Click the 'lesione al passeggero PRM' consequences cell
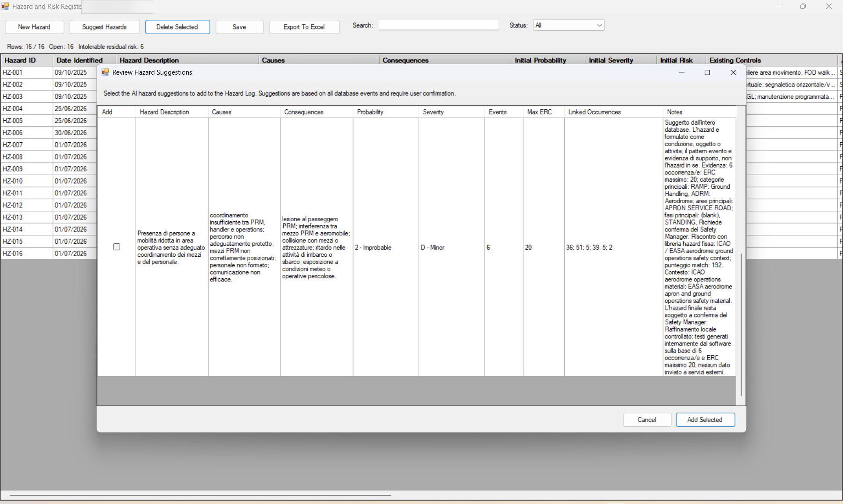This screenshot has width=843, height=504. click(x=317, y=247)
